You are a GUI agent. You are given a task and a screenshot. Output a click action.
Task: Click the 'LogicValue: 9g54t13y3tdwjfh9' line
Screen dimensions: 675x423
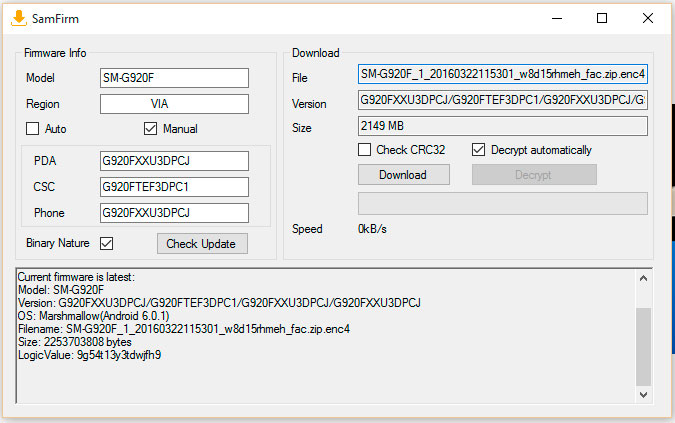90,355
